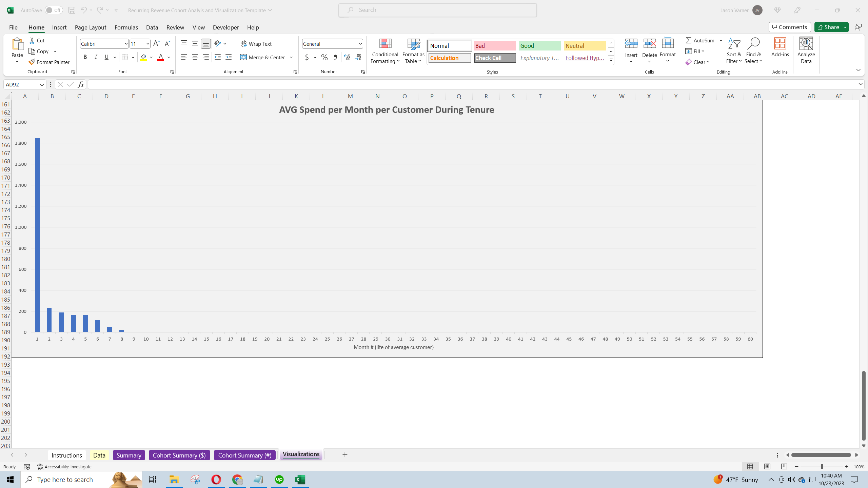Image resolution: width=868 pixels, height=488 pixels.
Task: Open the Font name dropdown
Action: pyautogui.click(x=126, y=43)
